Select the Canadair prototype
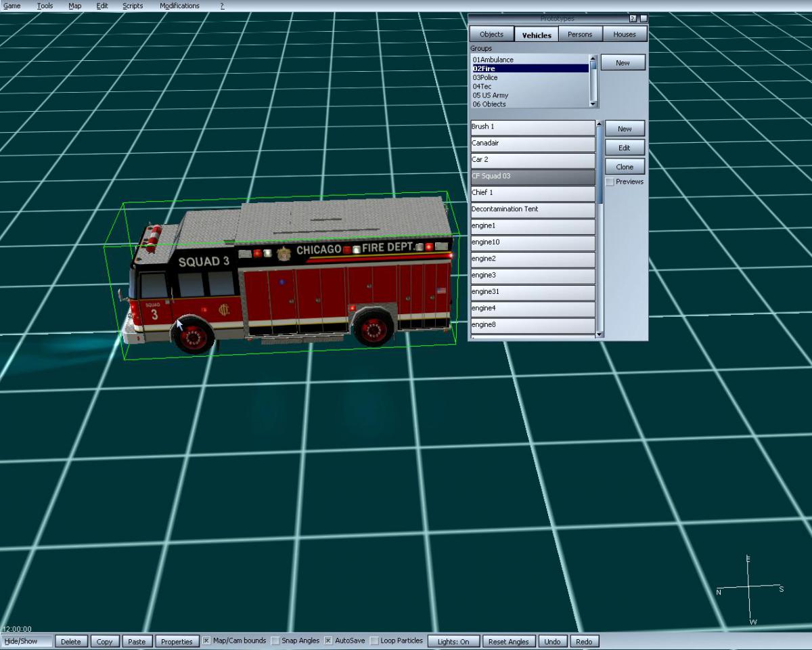Image resolution: width=812 pixels, height=650 pixels. click(x=533, y=144)
